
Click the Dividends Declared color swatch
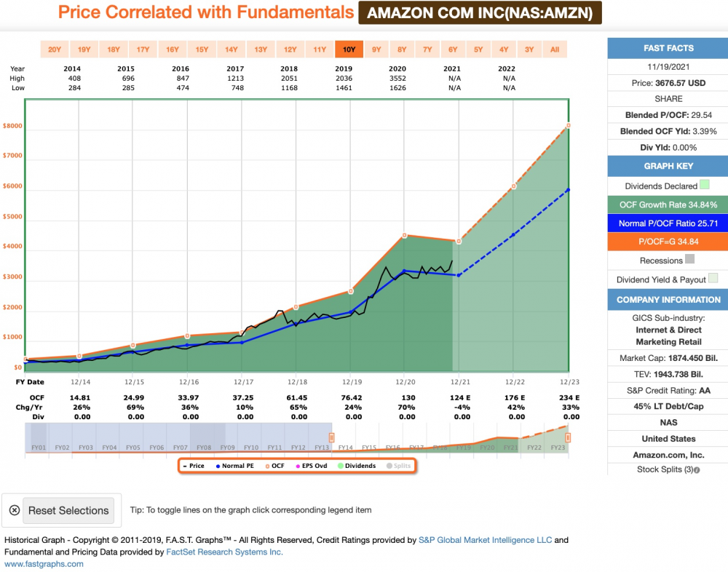tap(704, 185)
